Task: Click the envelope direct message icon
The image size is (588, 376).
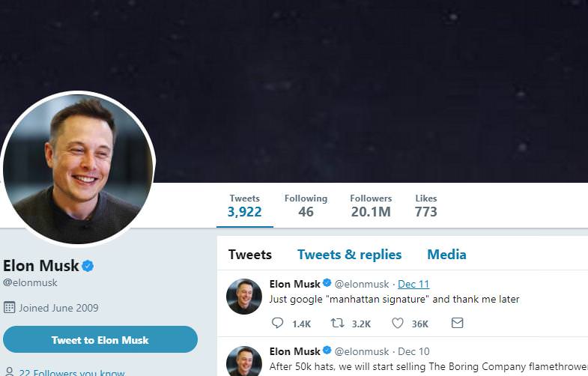Action: pyautogui.click(x=457, y=323)
